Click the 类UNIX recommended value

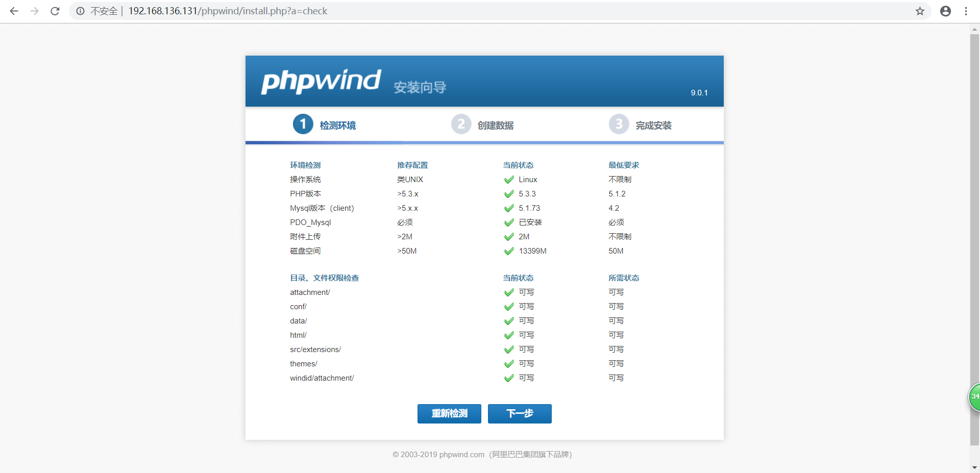coord(410,180)
